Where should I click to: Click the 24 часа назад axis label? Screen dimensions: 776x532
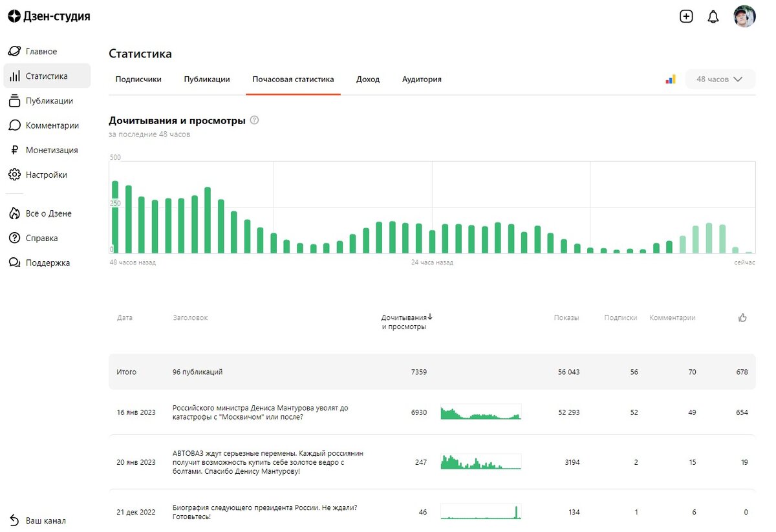point(432,262)
